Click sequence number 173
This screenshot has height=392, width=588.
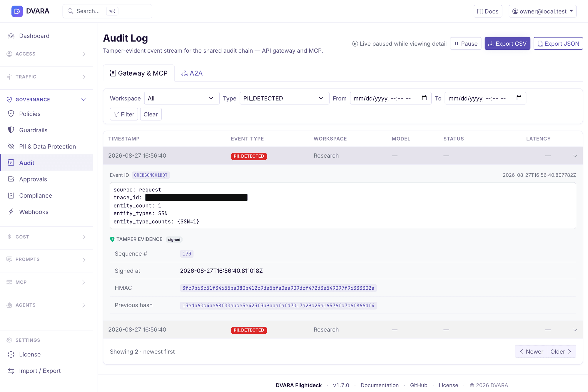click(x=187, y=254)
